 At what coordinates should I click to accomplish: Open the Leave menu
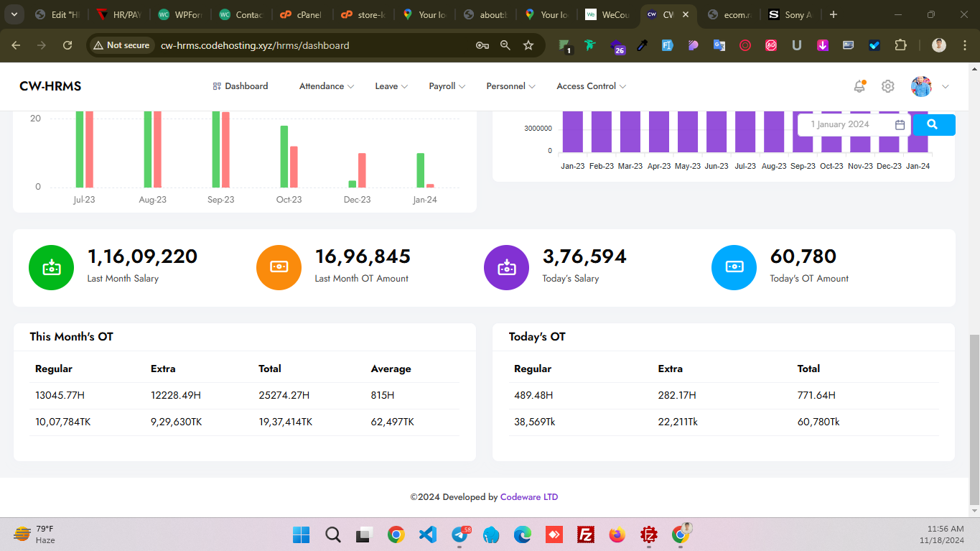click(x=391, y=86)
